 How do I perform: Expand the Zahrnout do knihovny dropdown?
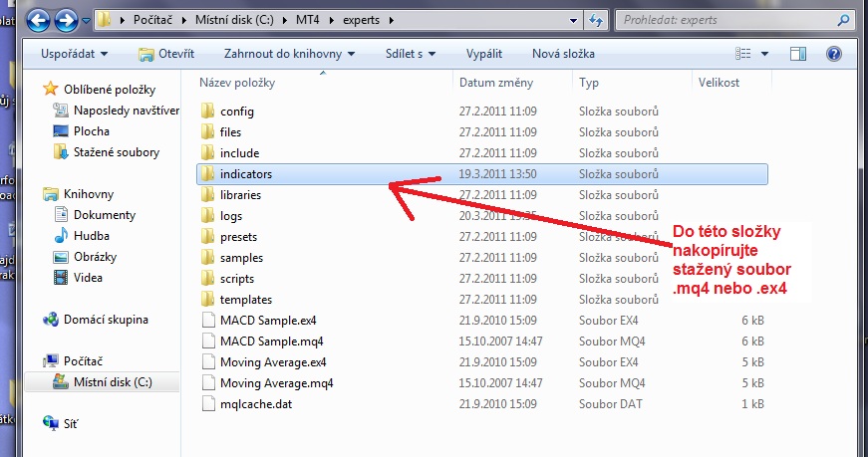pos(291,54)
